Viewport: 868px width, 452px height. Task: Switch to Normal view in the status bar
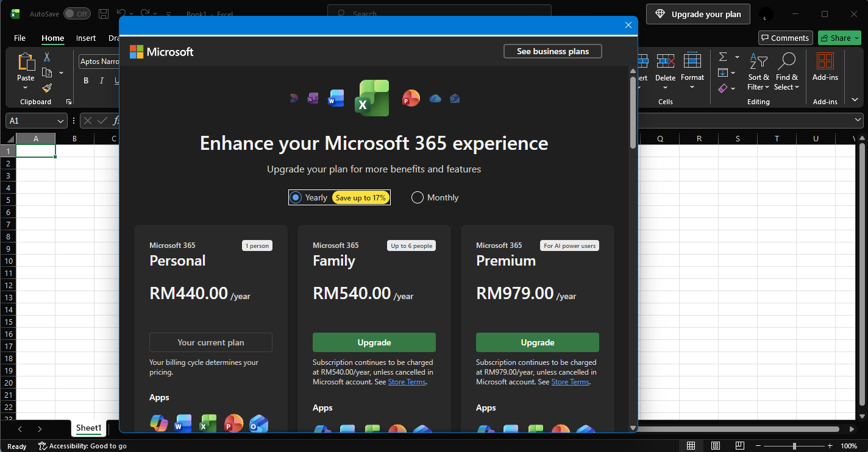tap(691, 446)
